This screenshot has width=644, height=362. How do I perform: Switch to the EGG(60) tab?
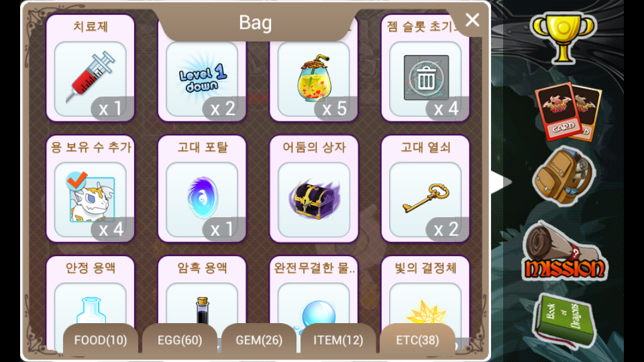click(180, 340)
